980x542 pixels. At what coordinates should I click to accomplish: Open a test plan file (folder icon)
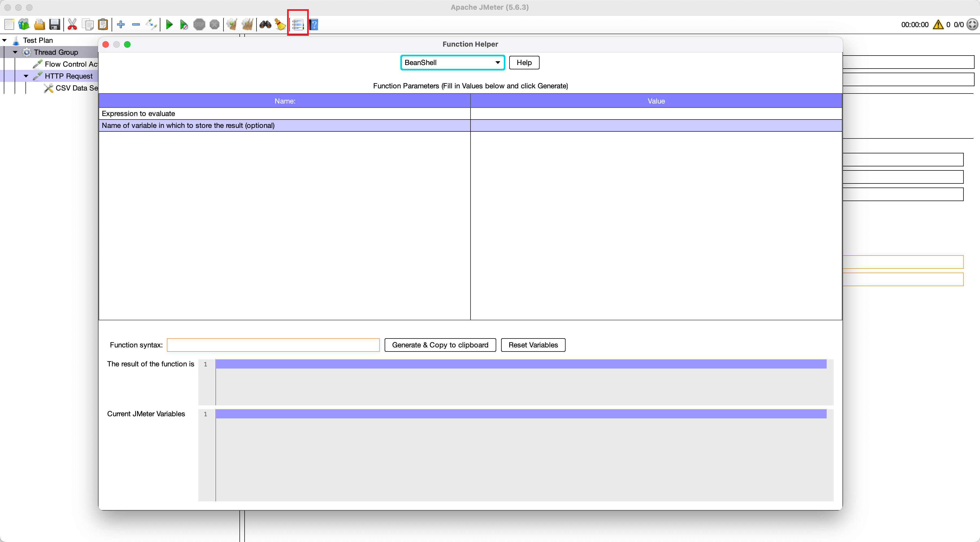pyautogui.click(x=40, y=25)
